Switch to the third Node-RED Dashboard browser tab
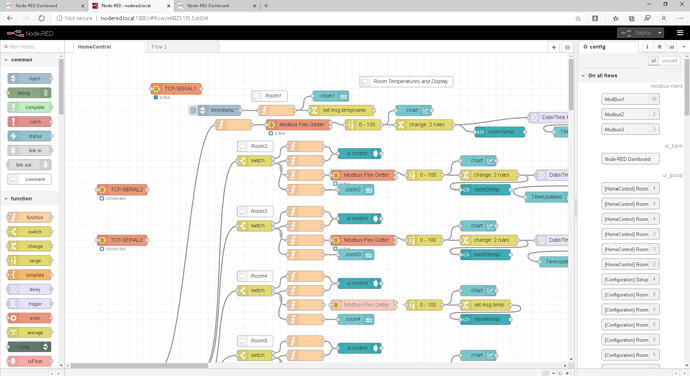The height and width of the screenshot is (376, 690). tap(216, 6)
